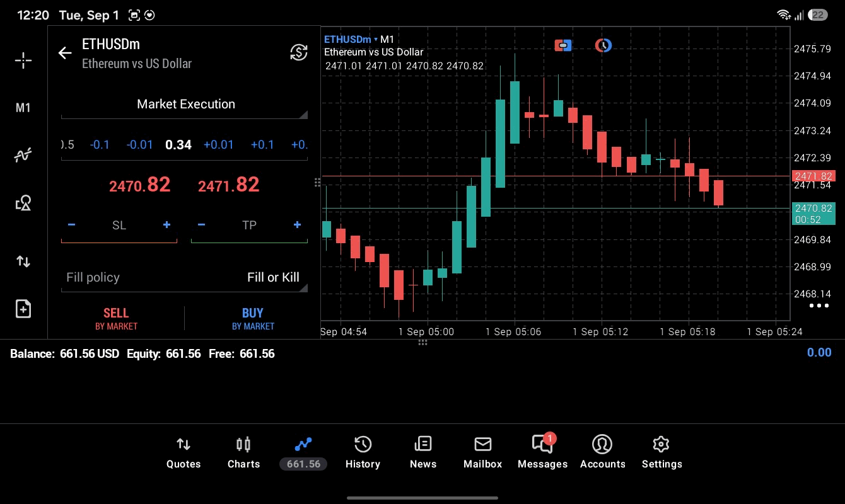The width and height of the screenshot is (845, 504).
Task: Open the indicators icon in left sidebar
Action: tap(23, 155)
